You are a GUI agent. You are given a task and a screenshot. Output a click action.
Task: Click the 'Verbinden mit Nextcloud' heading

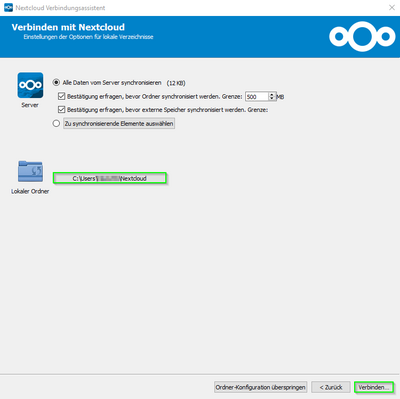(68, 27)
